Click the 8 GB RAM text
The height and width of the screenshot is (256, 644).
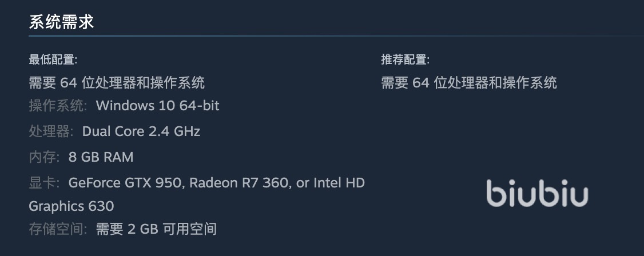(101, 157)
